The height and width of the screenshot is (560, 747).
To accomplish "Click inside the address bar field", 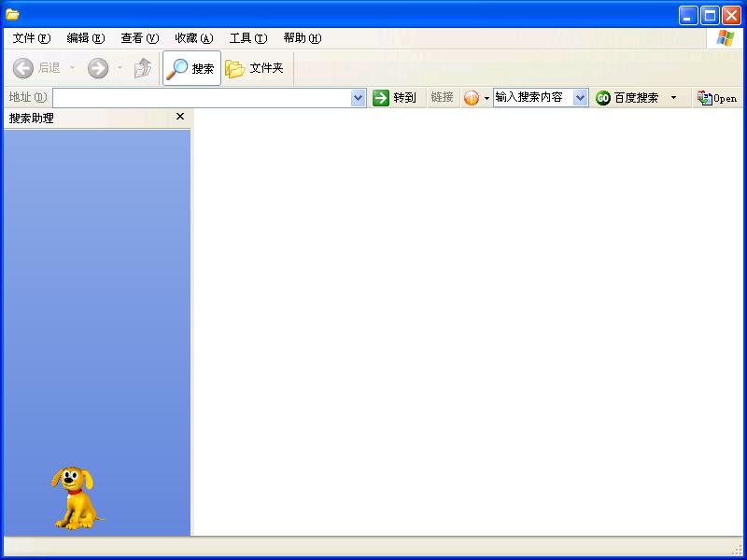I will [202, 98].
